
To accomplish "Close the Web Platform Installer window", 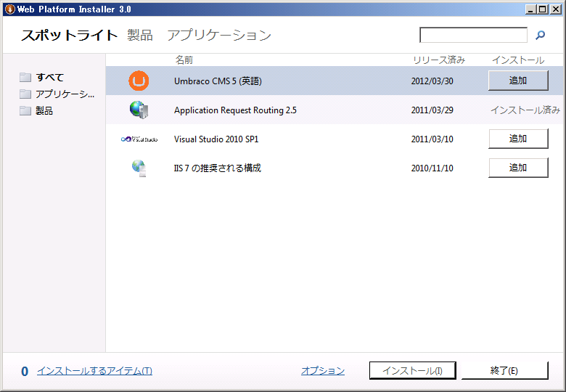I will click(556, 9).
